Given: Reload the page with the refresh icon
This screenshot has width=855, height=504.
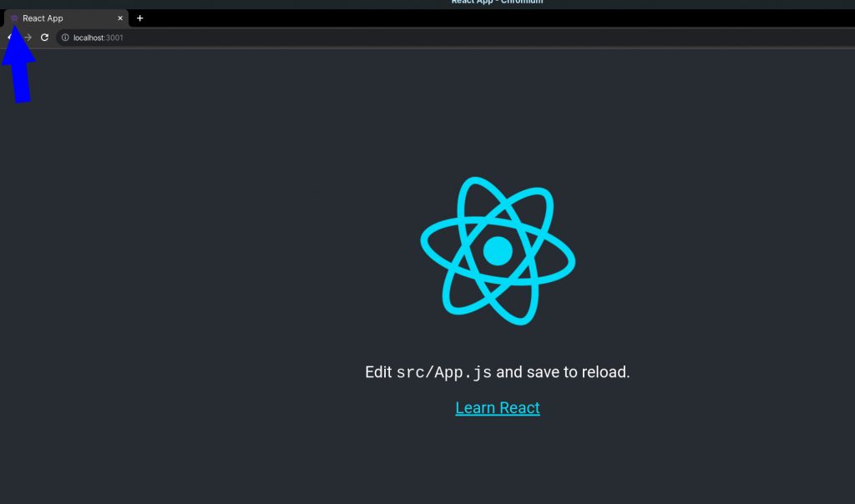Looking at the screenshot, I should [x=45, y=38].
